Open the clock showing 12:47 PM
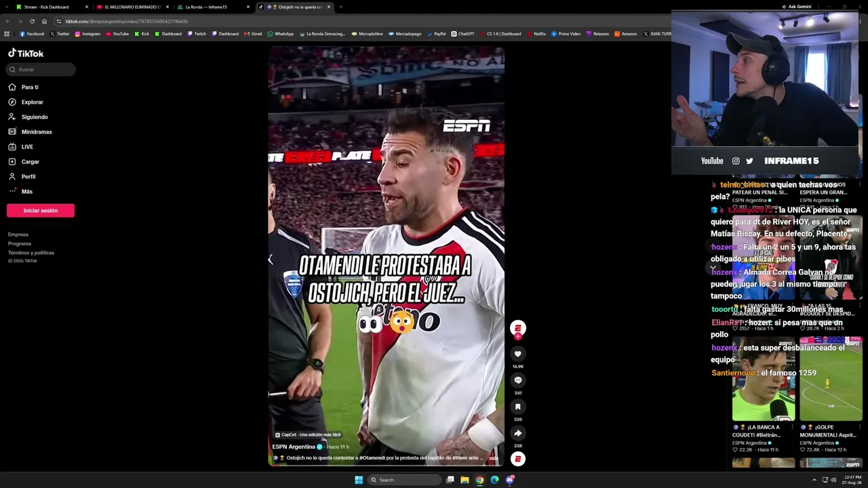This screenshot has height=488, width=868. pos(852,480)
